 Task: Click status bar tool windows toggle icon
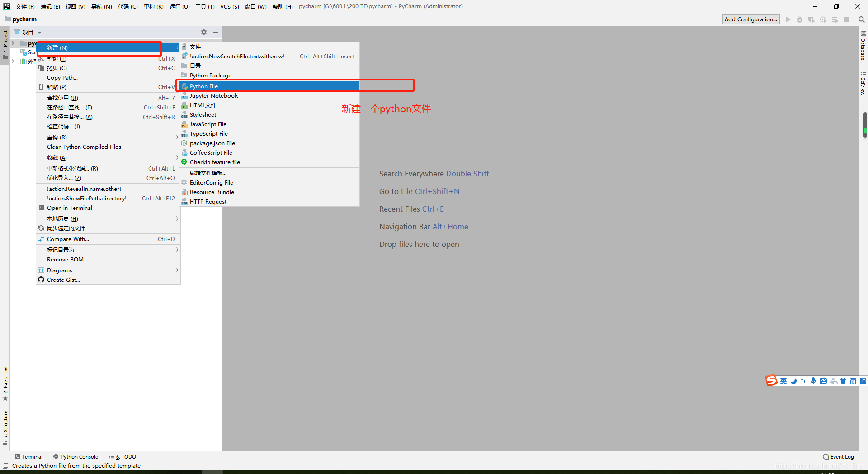pyautogui.click(x=5, y=466)
